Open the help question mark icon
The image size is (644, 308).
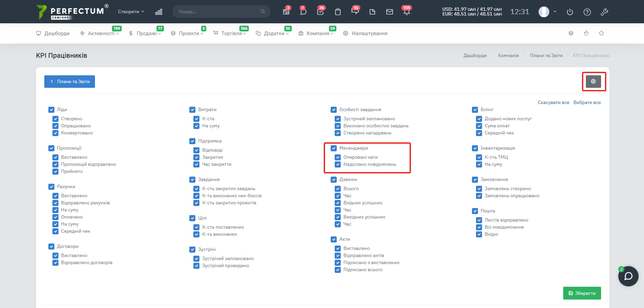587,12
